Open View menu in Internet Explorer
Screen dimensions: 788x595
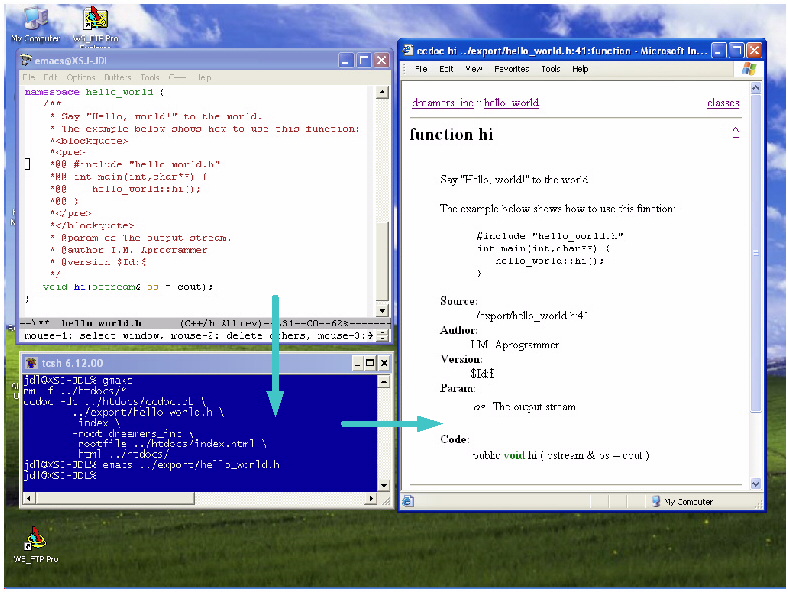473,69
